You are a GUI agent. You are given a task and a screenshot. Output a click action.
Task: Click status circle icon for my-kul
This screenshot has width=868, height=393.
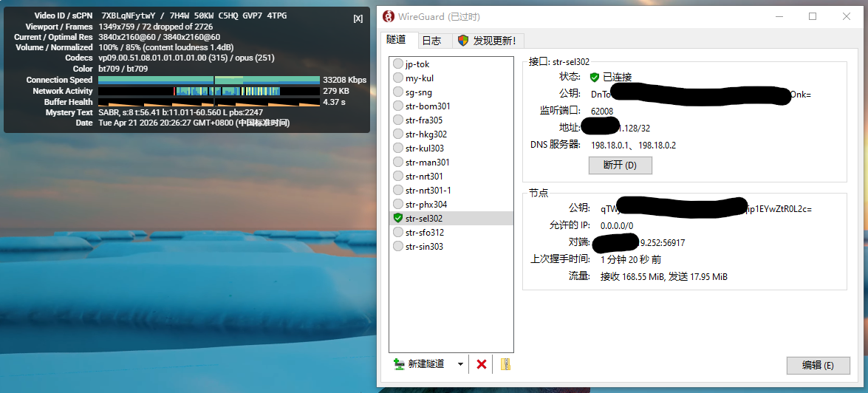click(x=397, y=78)
